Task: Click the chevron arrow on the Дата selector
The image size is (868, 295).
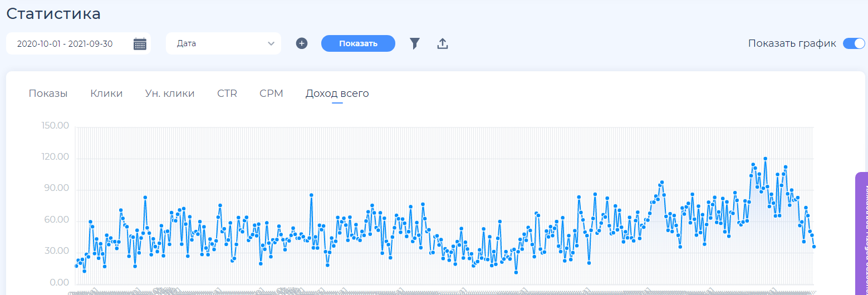Action: point(271,43)
